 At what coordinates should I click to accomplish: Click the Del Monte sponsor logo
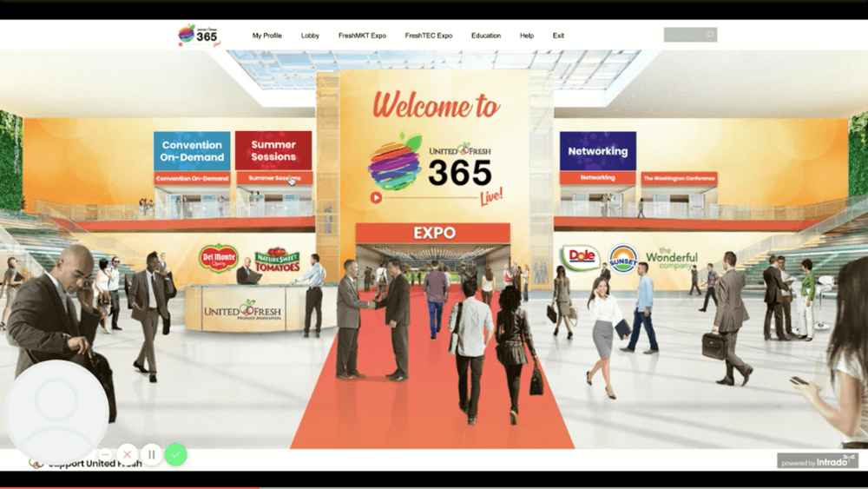[218, 258]
